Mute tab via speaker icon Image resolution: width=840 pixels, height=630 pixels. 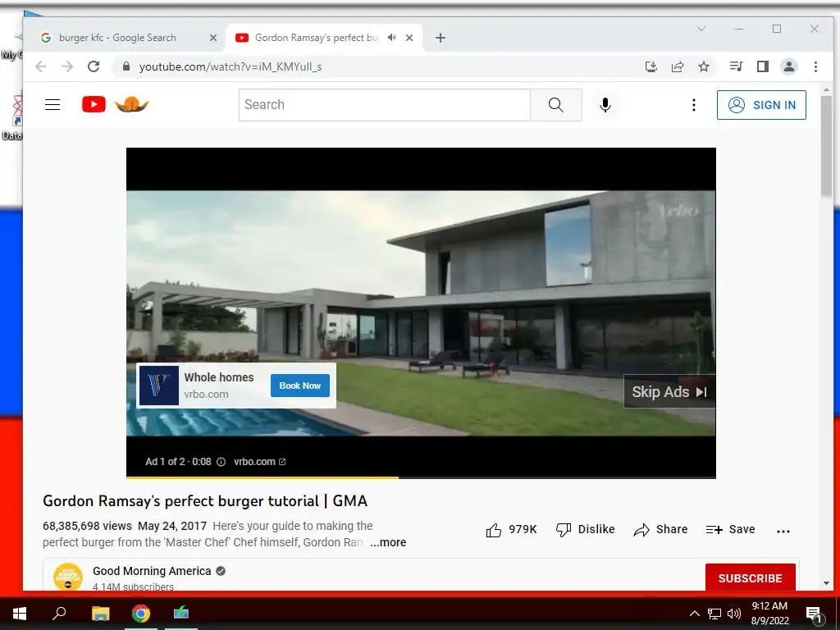coord(392,38)
